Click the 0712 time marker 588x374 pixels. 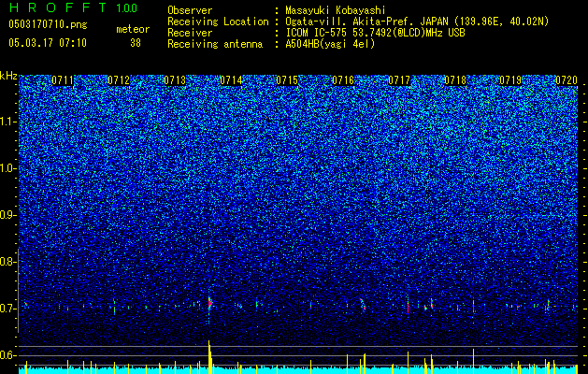coord(119,80)
